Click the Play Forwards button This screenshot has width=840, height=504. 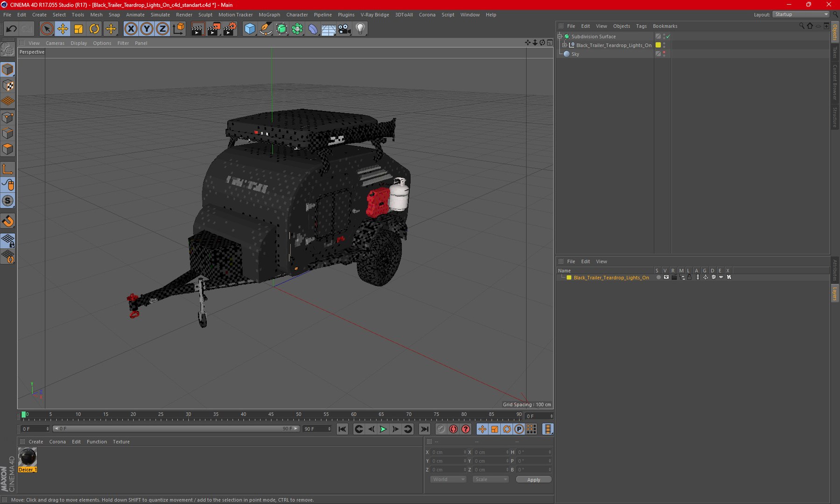383,429
